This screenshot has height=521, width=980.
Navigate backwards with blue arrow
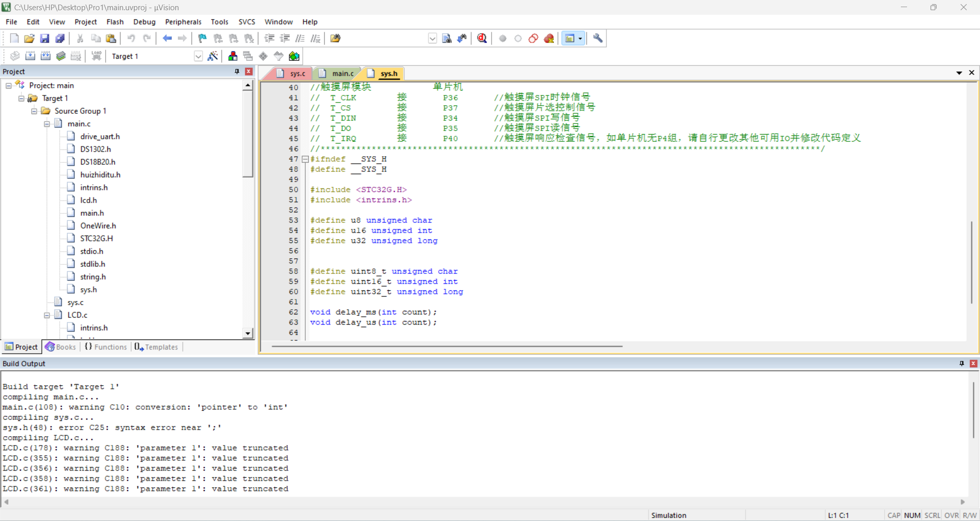pos(167,38)
